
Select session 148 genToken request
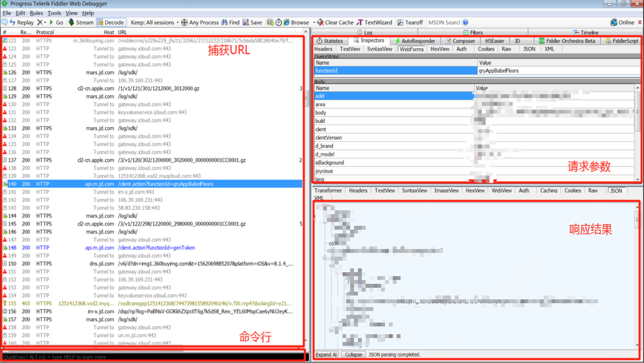click(x=152, y=248)
